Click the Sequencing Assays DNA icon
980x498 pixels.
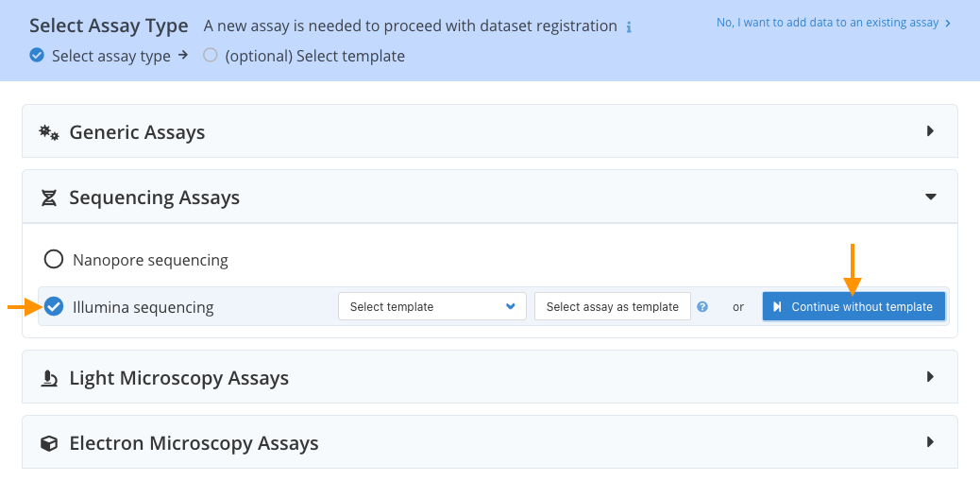click(x=49, y=198)
